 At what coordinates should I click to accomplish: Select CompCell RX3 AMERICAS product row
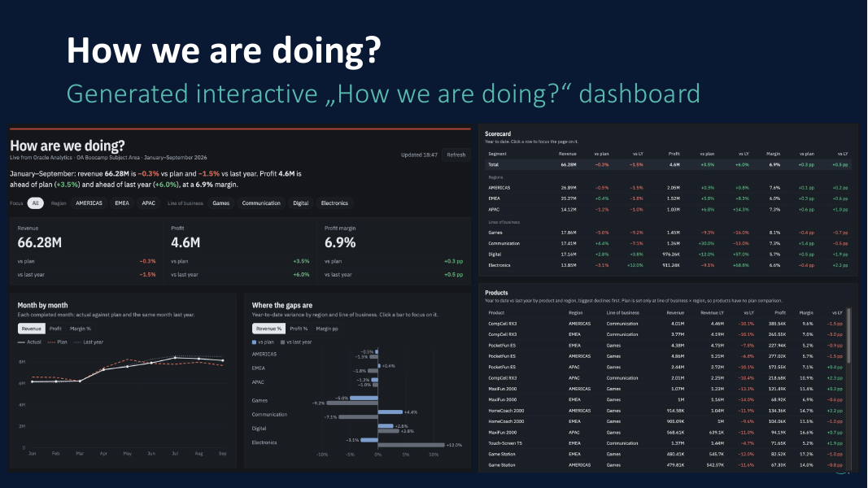tap(665, 324)
